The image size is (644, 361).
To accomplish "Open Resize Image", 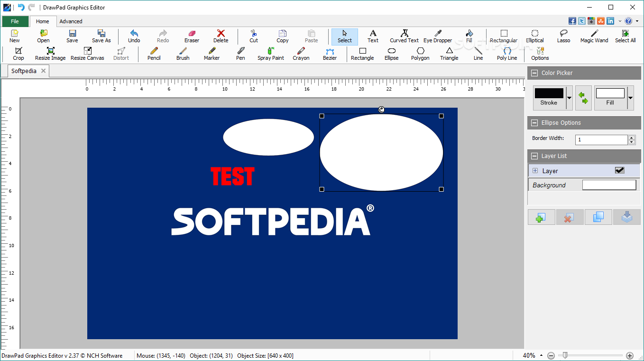I will tap(50, 54).
